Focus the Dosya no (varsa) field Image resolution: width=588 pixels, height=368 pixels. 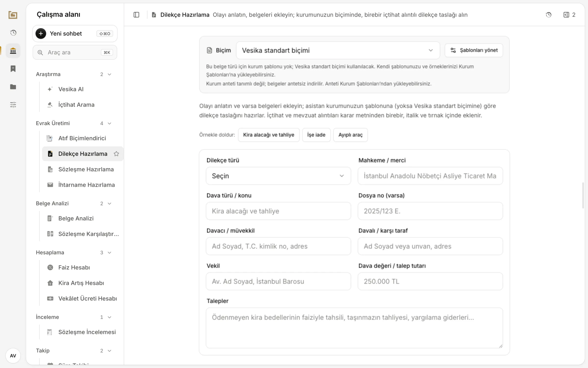tap(430, 211)
